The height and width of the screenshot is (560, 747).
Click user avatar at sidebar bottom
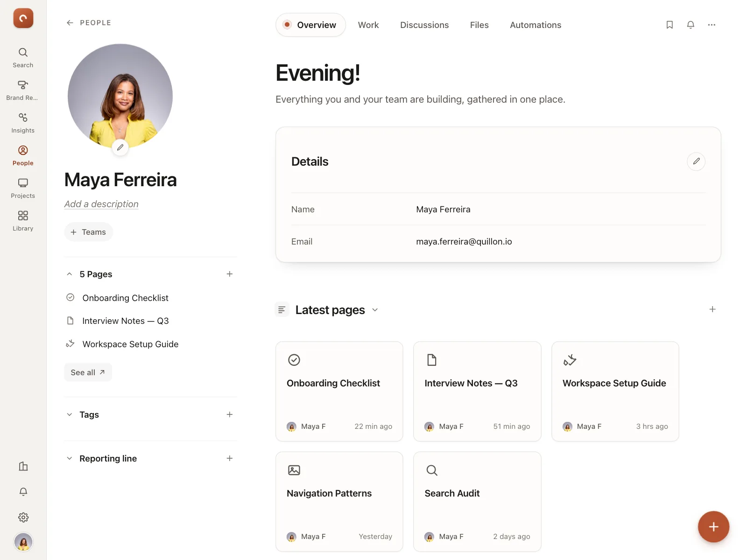[23, 542]
